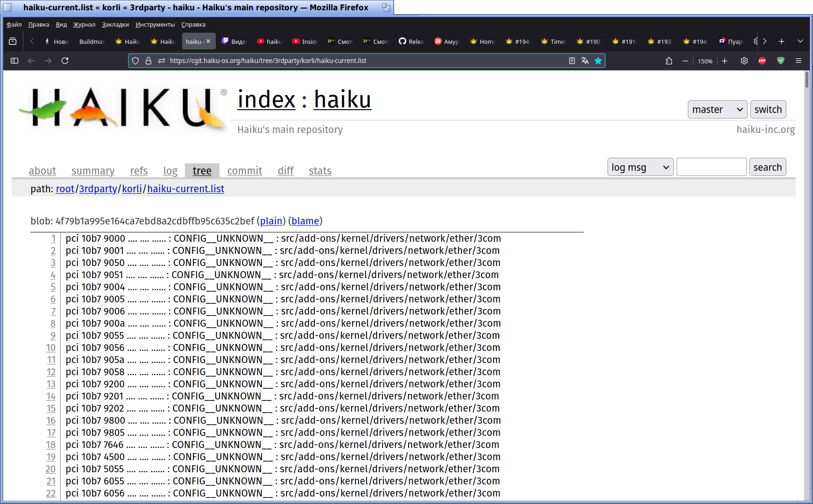Viewport: 813px width, 504px height.
Task: Open the master branch dropdown
Action: click(x=717, y=110)
